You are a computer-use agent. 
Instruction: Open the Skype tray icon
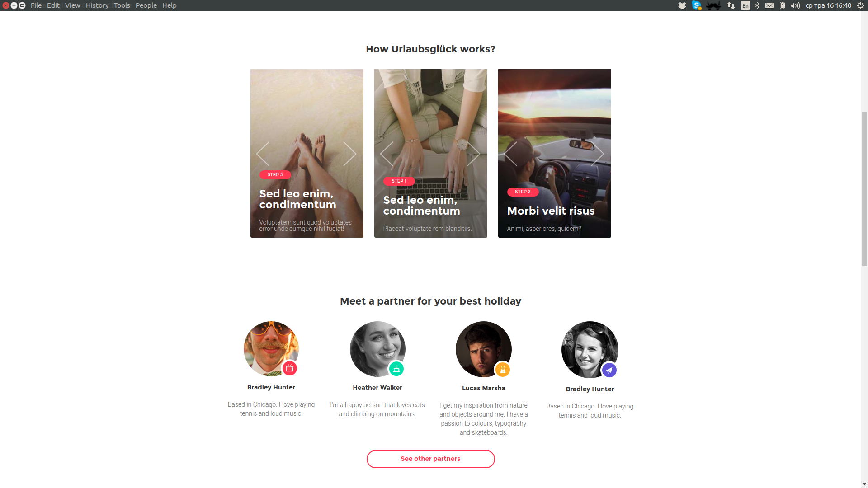pyautogui.click(x=697, y=5)
